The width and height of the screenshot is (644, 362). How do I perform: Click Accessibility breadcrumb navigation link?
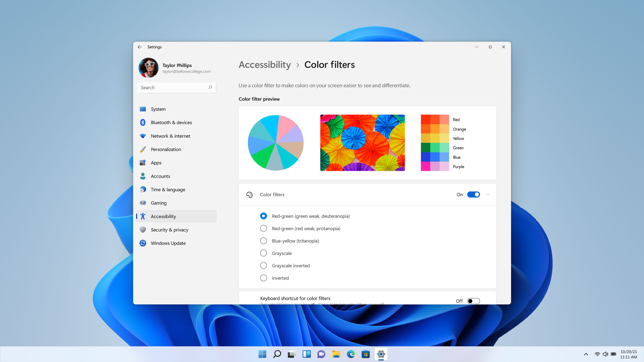click(x=264, y=65)
